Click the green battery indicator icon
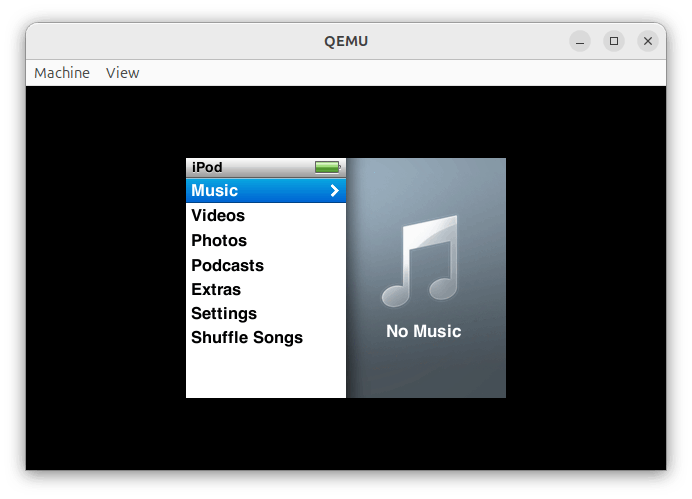The height and width of the screenshot is (499, 692). click(327, 167)
